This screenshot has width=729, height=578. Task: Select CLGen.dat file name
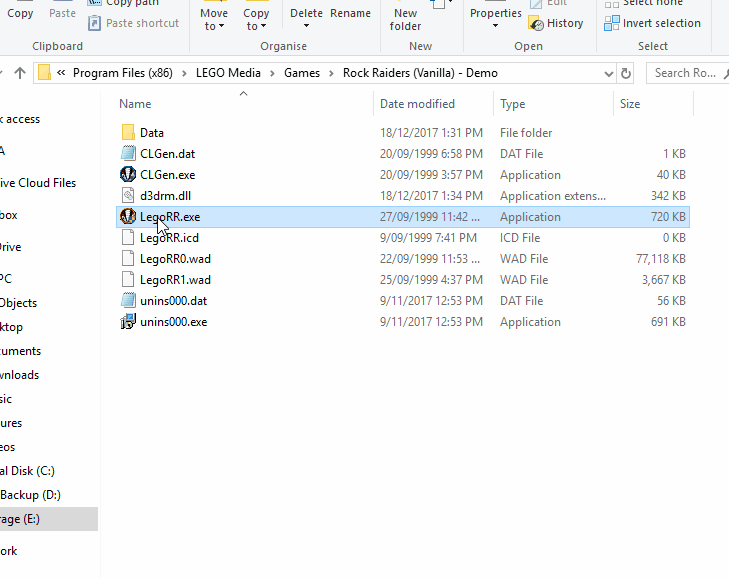167,153
